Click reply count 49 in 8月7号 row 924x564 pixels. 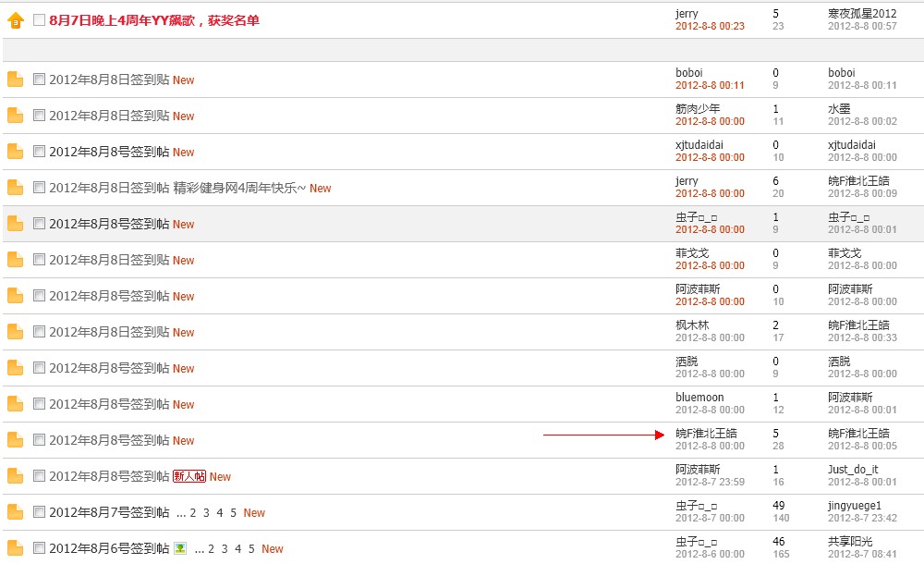[x=778, y=505]
